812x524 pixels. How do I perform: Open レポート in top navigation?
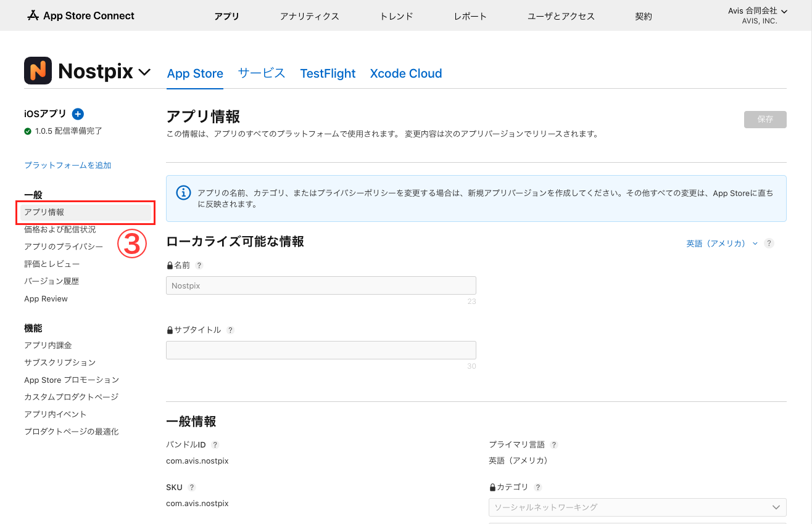[470, 17]
